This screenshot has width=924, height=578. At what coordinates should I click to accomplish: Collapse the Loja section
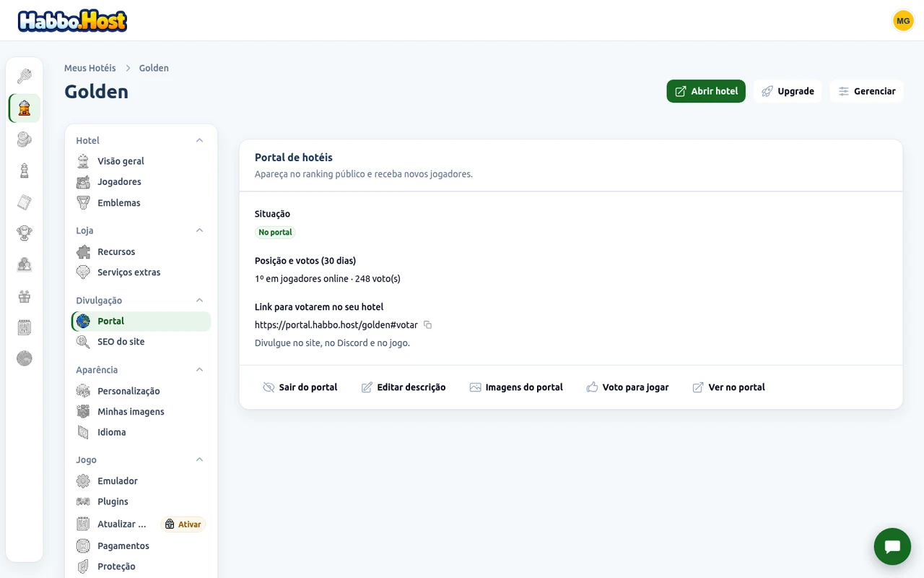tap(200, 230)
